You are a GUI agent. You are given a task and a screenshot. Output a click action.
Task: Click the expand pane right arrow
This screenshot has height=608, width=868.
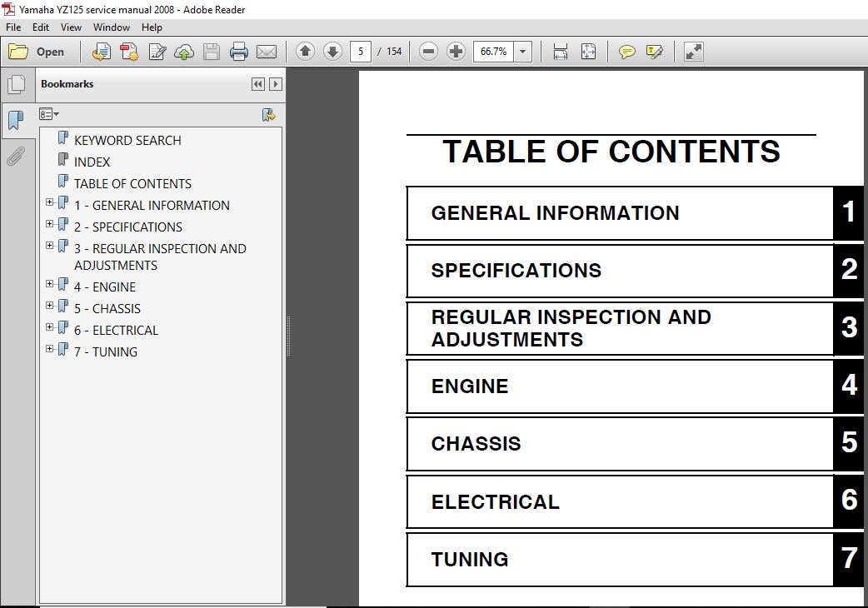(x=275, y=84)
